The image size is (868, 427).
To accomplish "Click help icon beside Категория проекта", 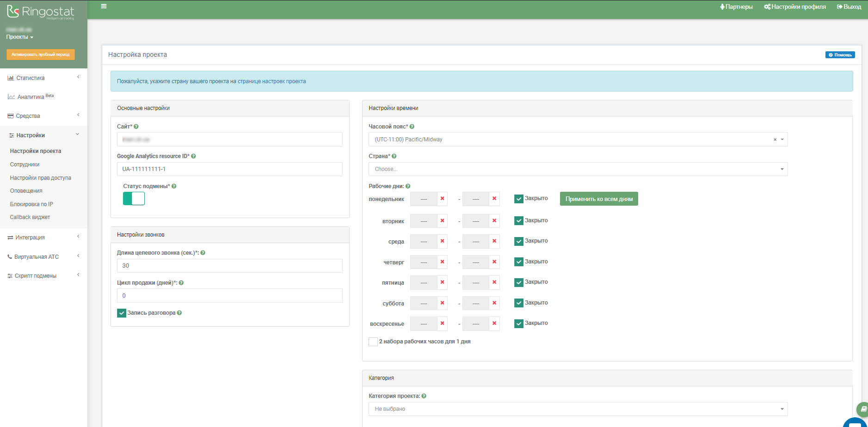I will [x=424, y=396].
